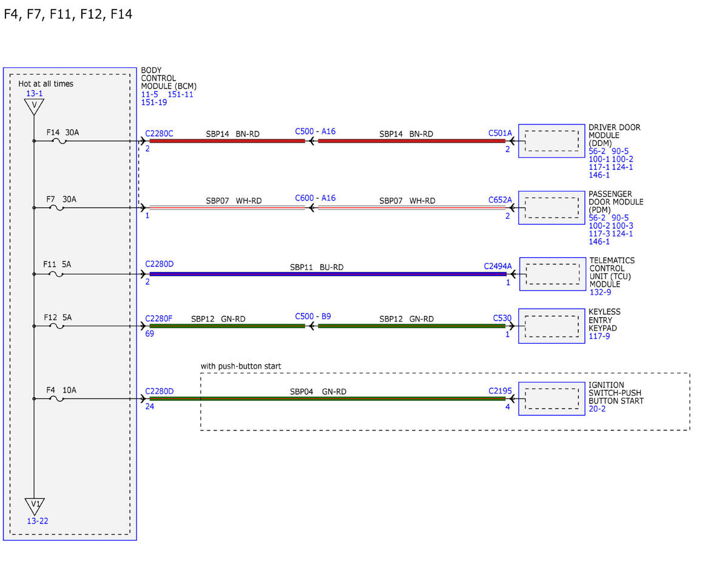Select the Keyless Entry Keypad component box

(x=551, y=326)
